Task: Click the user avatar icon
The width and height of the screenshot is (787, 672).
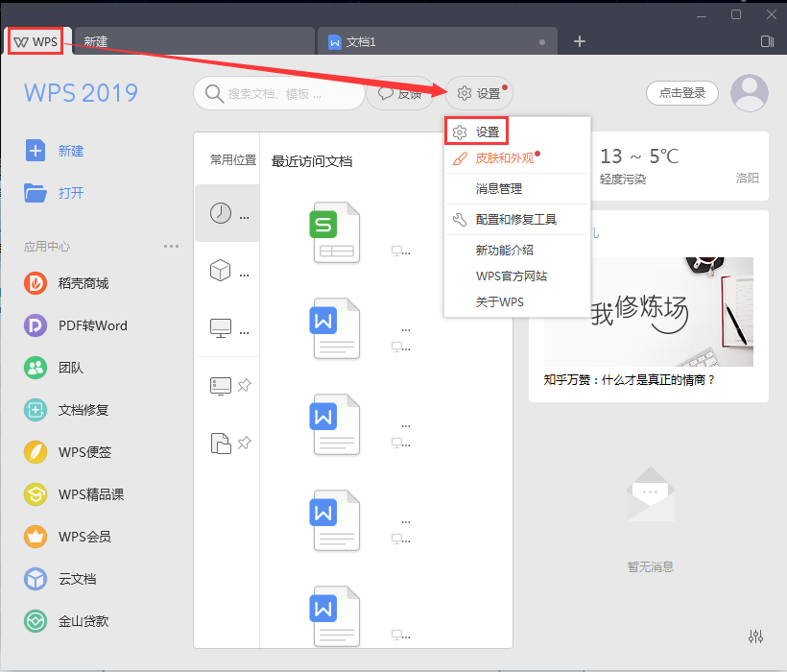Action: (750, 93)
